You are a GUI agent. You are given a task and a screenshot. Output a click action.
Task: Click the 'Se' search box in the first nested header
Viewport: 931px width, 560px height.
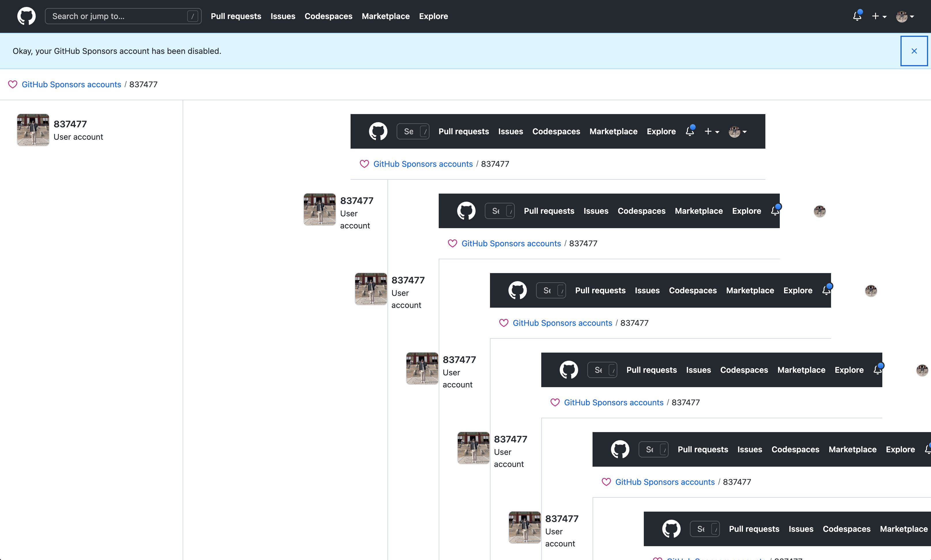[413, 131]
